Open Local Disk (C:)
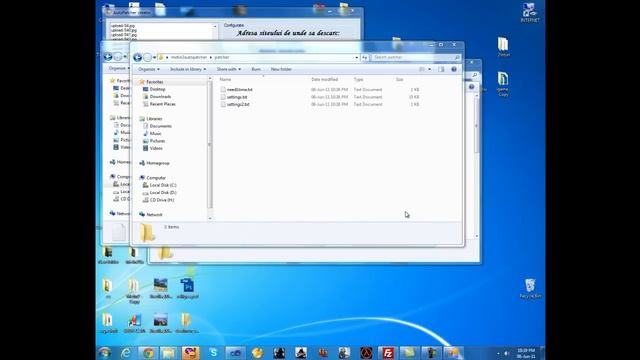This screenshot has height=360, width=640. pos(163,185)
